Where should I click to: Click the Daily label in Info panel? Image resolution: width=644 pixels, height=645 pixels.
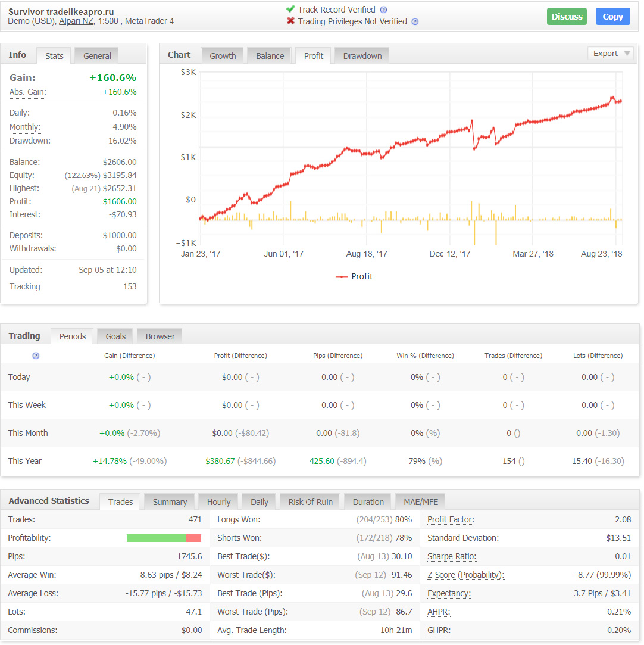[x=19, y=113]
